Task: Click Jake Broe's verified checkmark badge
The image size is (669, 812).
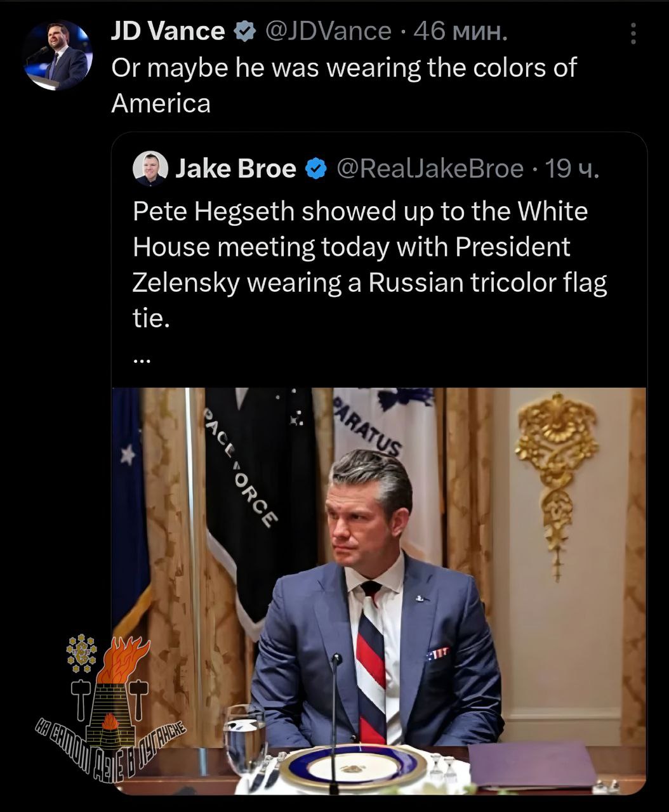Action: tap(315, 169)
